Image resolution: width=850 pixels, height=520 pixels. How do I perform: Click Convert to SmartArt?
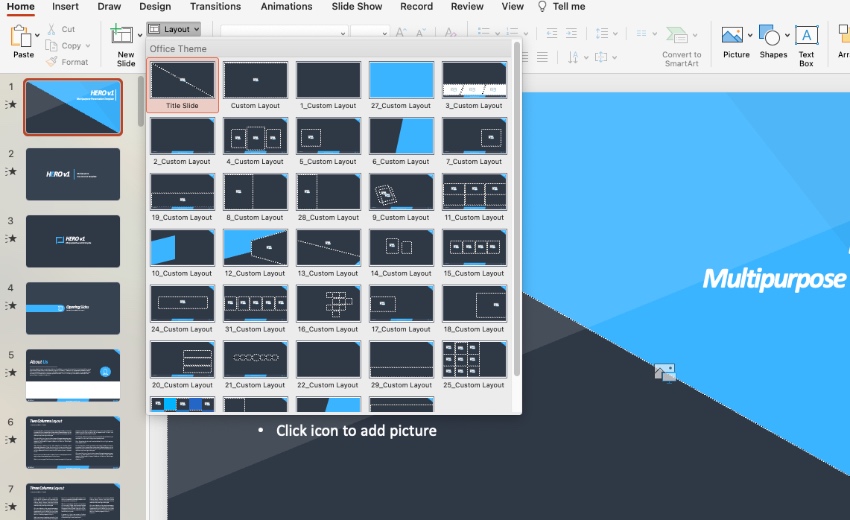coord(681,47)
